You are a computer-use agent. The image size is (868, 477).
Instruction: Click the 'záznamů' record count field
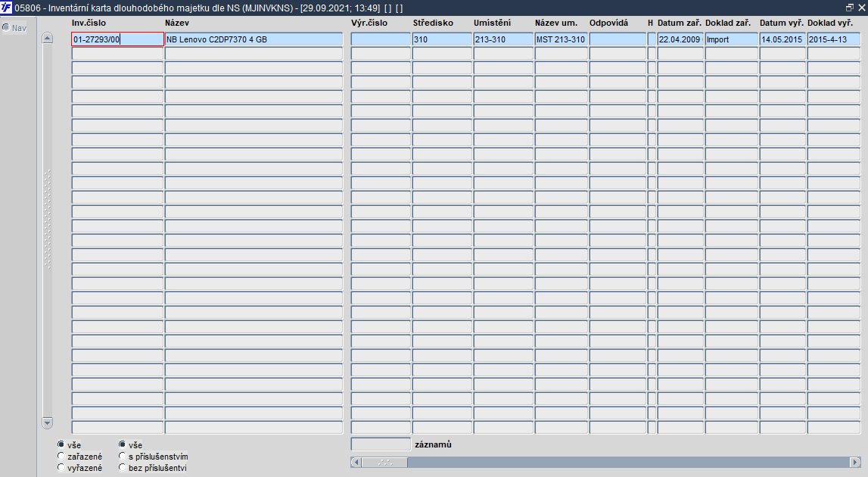tap(381, 444)
